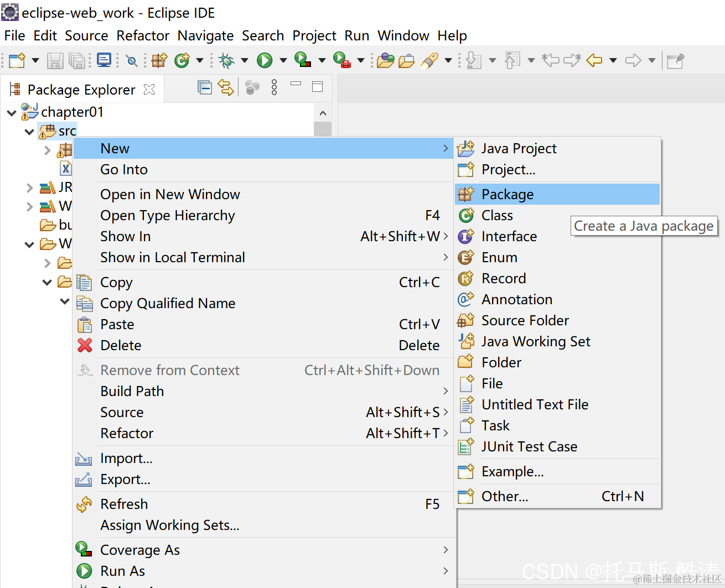Screen dimensions: 725x588
Task: Choose Record from the New submenu
Action: tap(557, 278)
